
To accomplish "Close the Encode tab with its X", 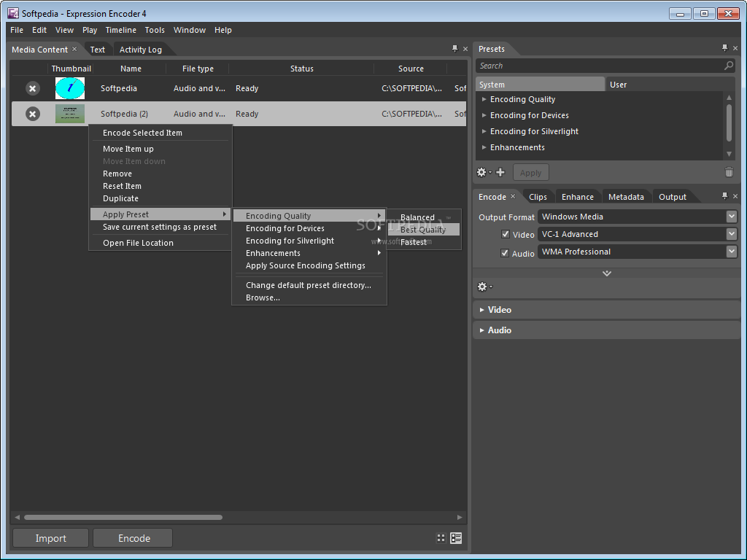I will [513, 196].
